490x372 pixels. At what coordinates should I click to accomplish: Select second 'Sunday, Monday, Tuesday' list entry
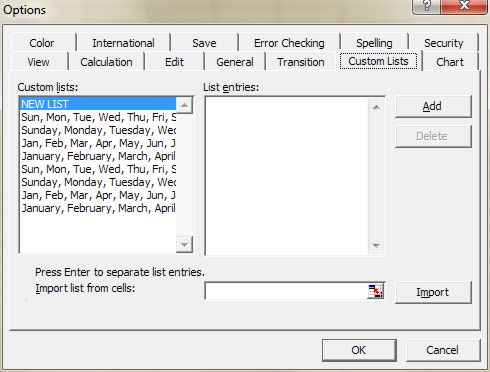point(98,182)
